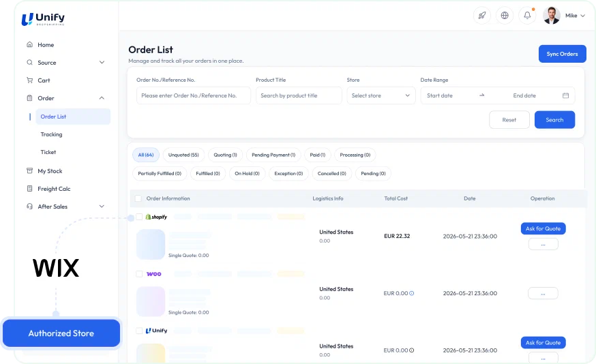Click the WIX logo
This screenshot has height=364, width=596.
click(56, 268)
